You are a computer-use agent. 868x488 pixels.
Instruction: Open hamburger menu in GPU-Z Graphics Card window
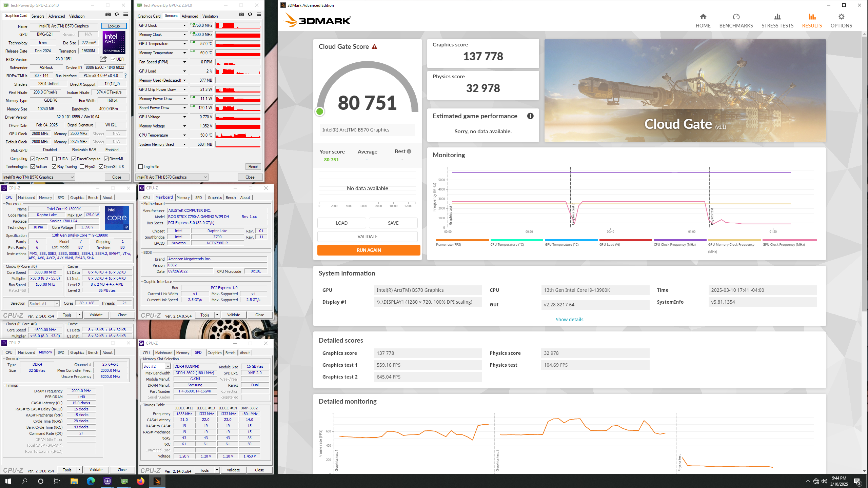pos(125,15)
